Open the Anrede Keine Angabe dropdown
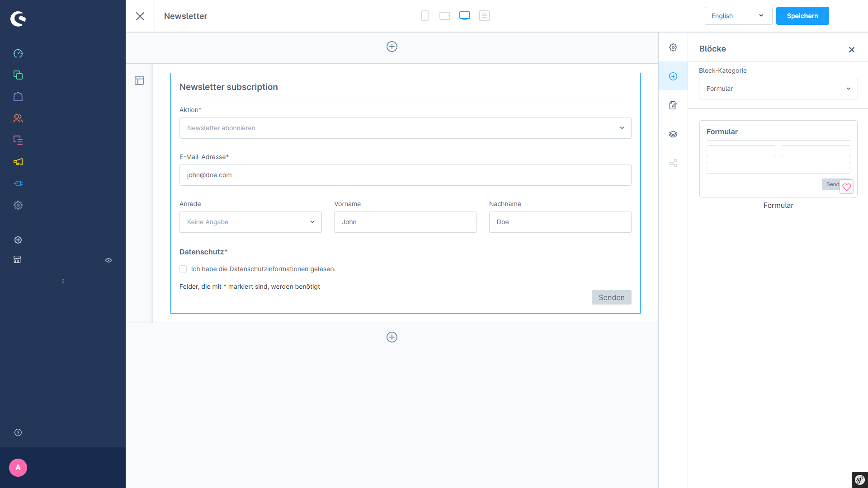Image resolution: width=868 pixels, height=488 pixels. pos(250,222)
